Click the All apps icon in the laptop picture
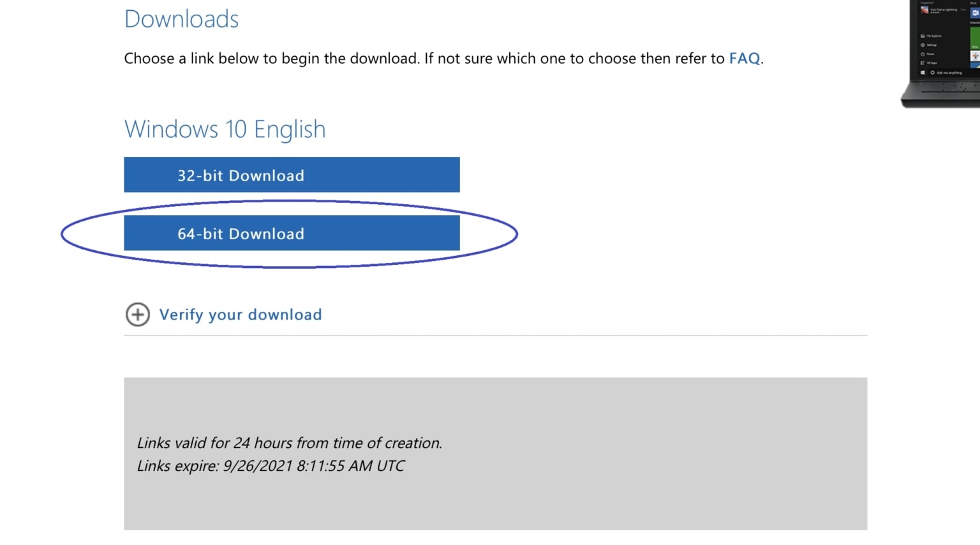980x545 pixels. pos(923,63)
